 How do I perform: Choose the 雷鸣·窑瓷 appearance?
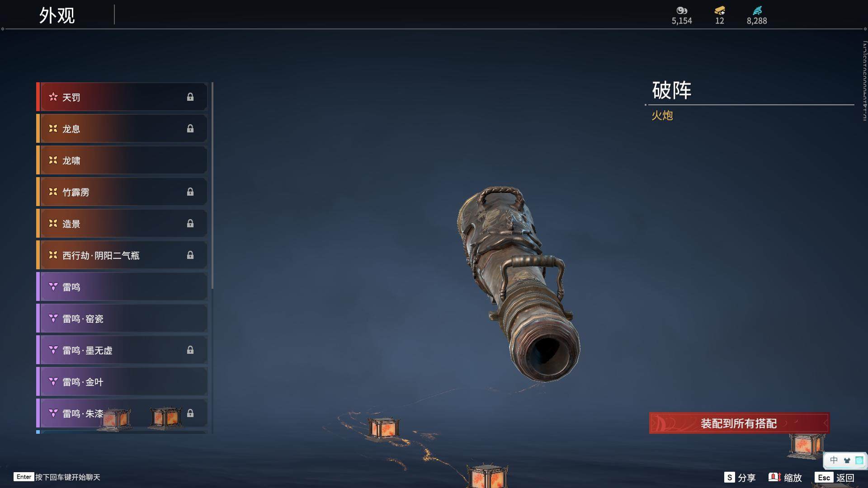(122, 319)
